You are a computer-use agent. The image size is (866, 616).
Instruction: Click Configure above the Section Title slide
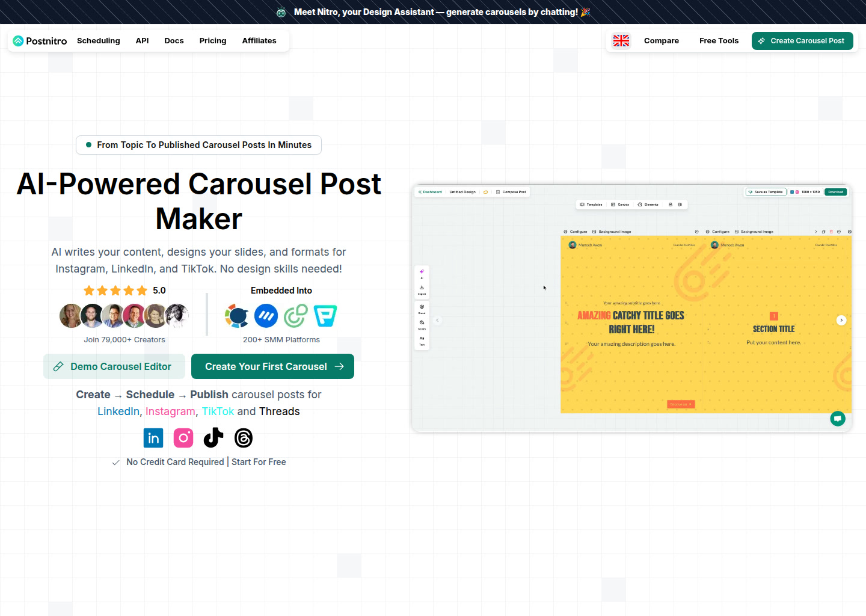click(x=717, y=232)
